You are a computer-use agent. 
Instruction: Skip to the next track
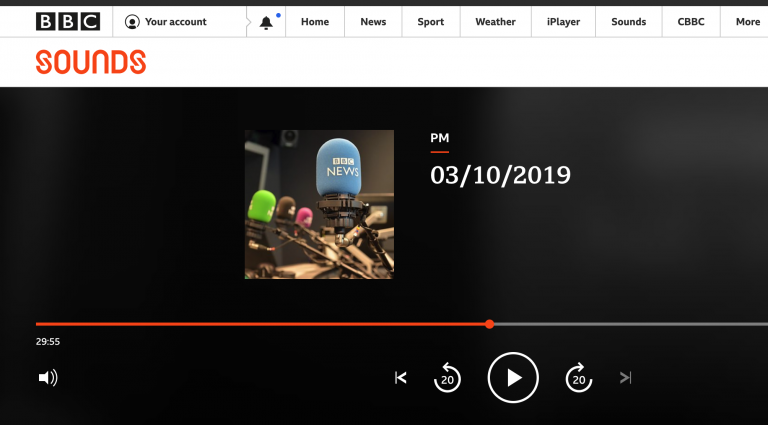tap(625, 378)
